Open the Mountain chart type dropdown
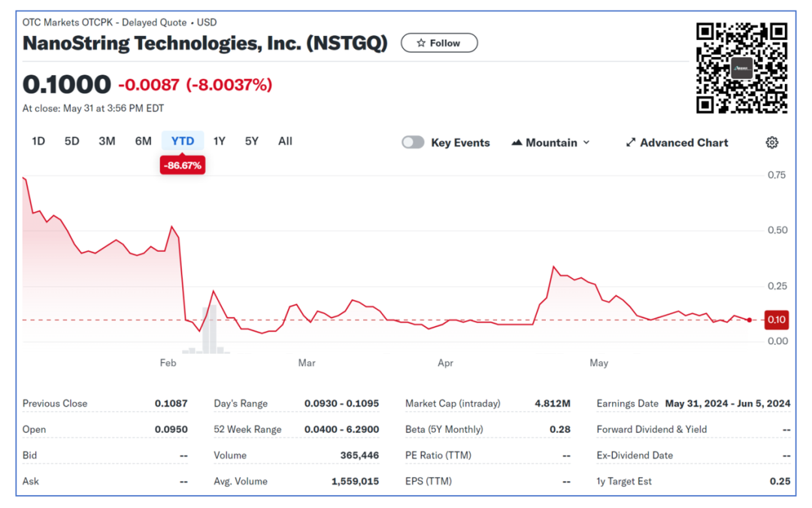Image resolution: width=812 pixels, height=508 pixels. click(x=550, y=143)
